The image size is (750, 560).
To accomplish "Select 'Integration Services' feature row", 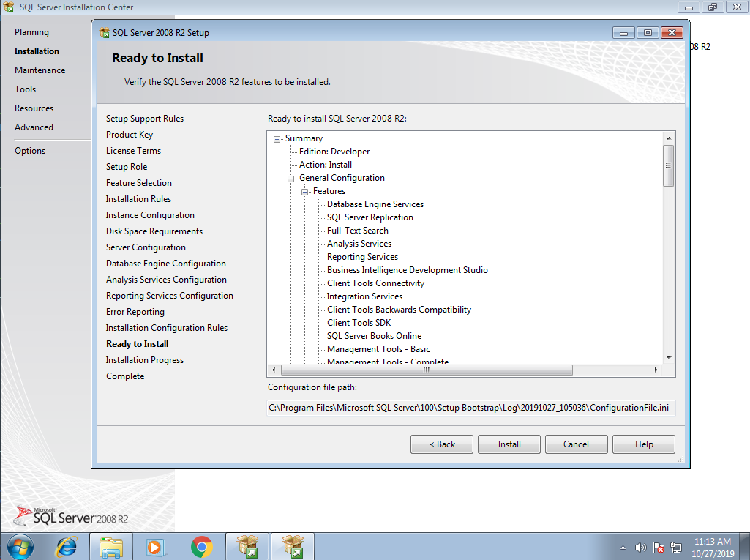I will (x=364, y=296).
